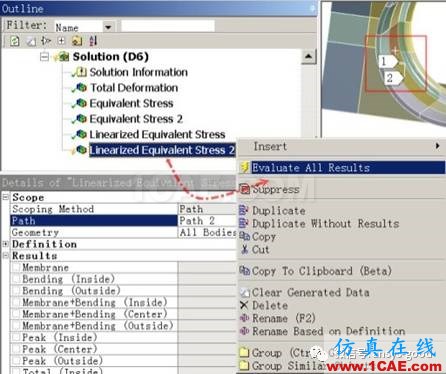Expand the Definition section

[5, 244]
